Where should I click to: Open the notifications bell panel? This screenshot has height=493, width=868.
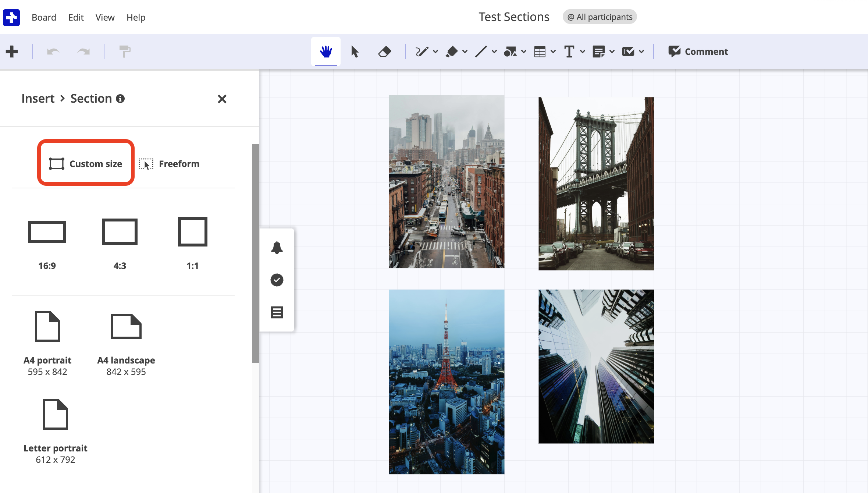(277, 248)
